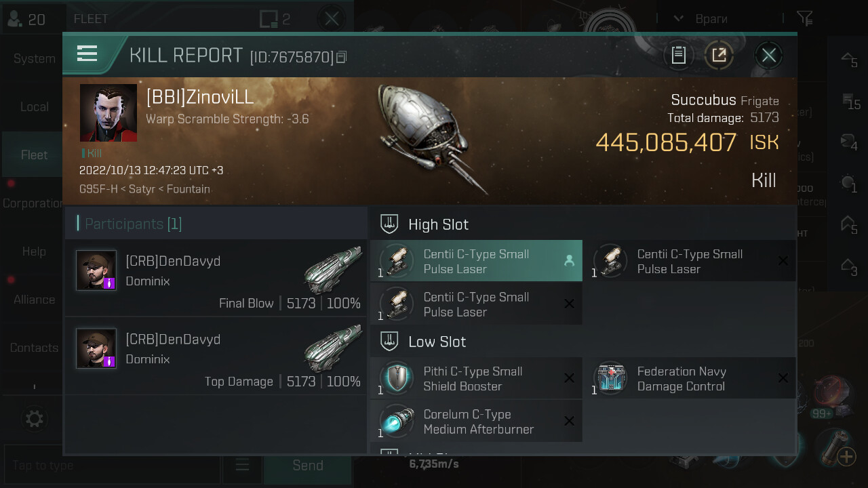
Task: Open DenDavyd's Final Blow participant entry
Action: [x=216, y=278]
